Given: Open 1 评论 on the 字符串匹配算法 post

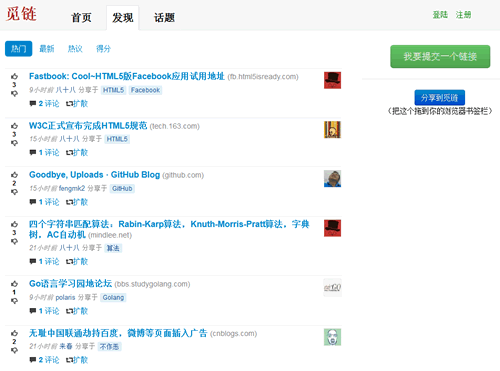Looking at the screenshot, I should pyautogui.click(x=49, y=262).
